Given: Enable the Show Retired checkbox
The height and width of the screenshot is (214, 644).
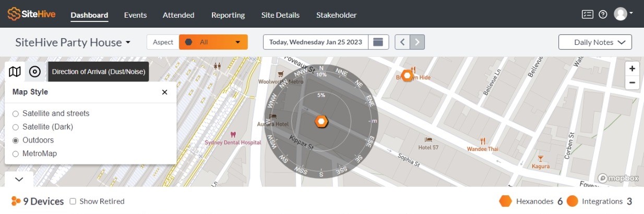Looking at the screenshot, I should (x=73, y=201).
